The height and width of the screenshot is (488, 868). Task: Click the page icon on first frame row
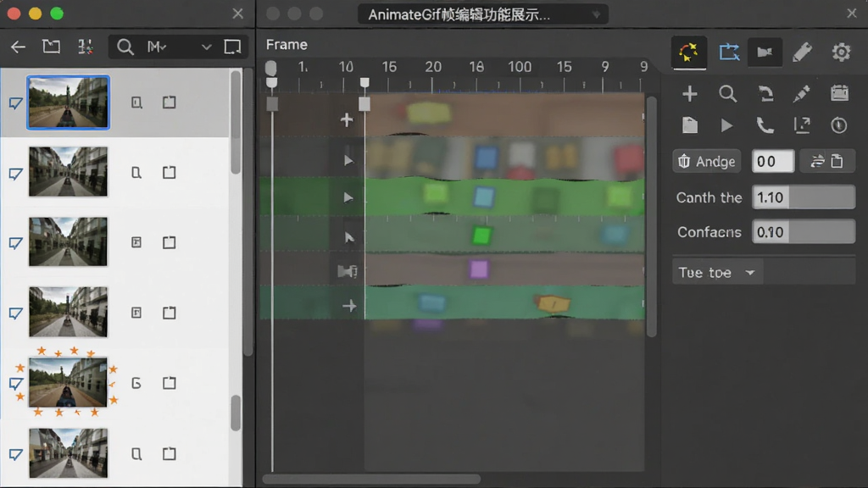136,103
